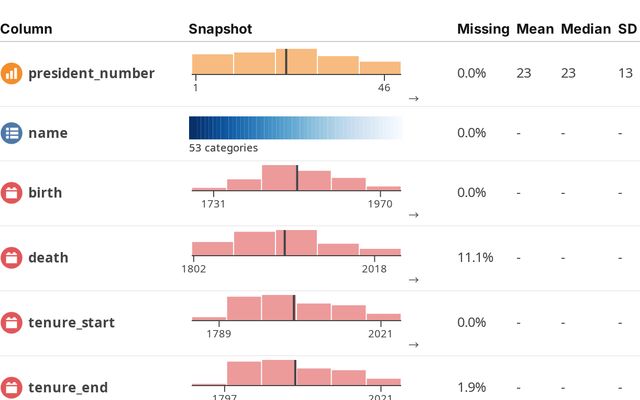The width and height of the screenshot is (640, 400).
Task: Click the name categories color gradient bar
Action: [295, 127]
